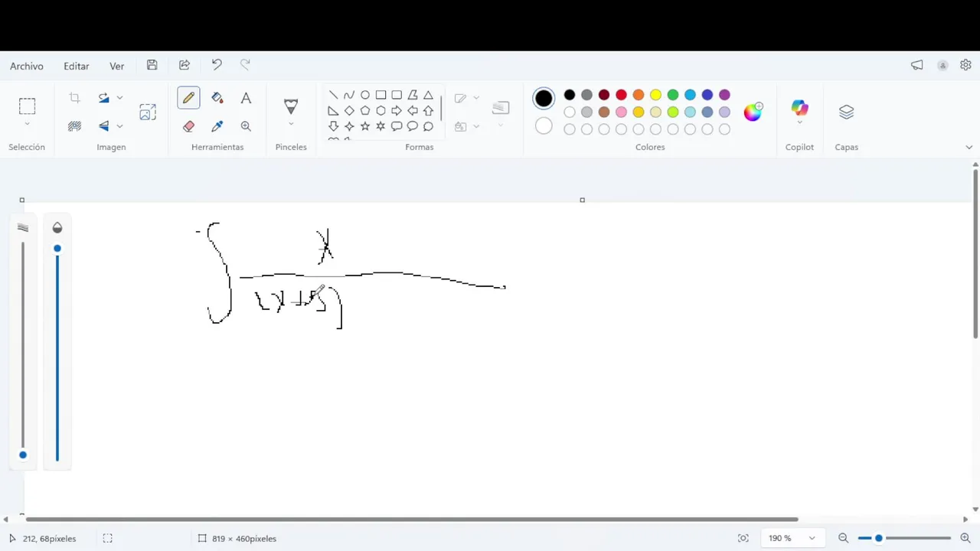This screenshot has height=551, width=980.
Task: Select the secondary white color circle
Action: 544,126
